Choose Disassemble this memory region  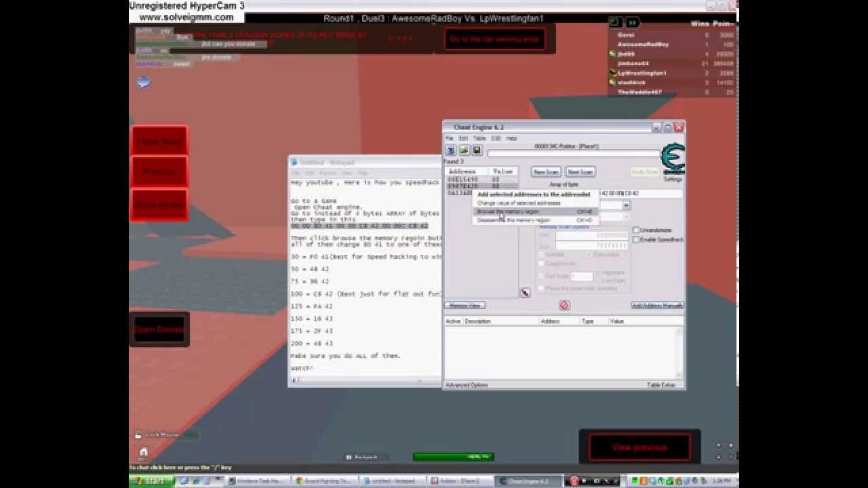pyautogui.click(x=535, y=220)
